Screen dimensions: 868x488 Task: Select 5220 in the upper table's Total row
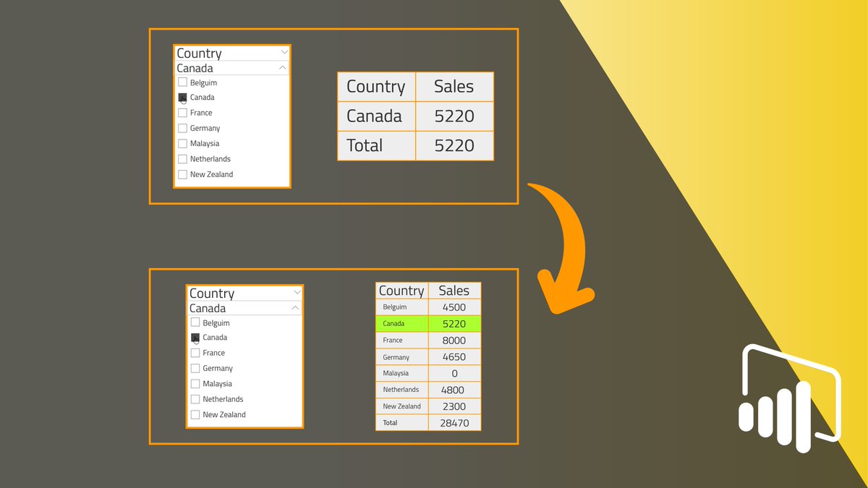[454, 145]
